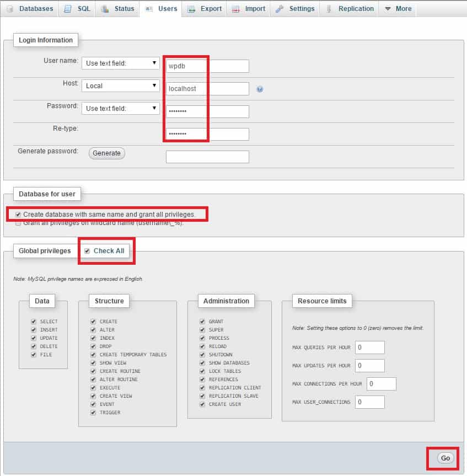The height and width of the screenshot is (476, 467).
Task: Uncheck the SELECT data privilege
Action: (x=34, y=322)
